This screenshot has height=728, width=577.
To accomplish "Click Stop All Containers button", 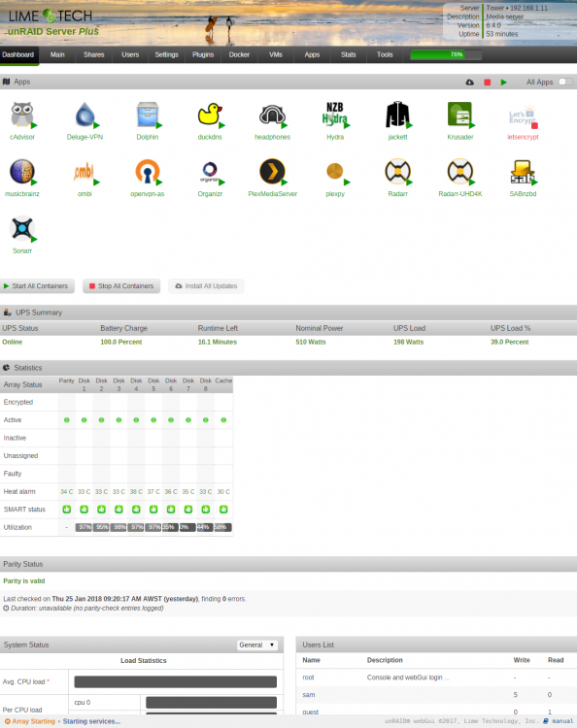I will point(121,286).
